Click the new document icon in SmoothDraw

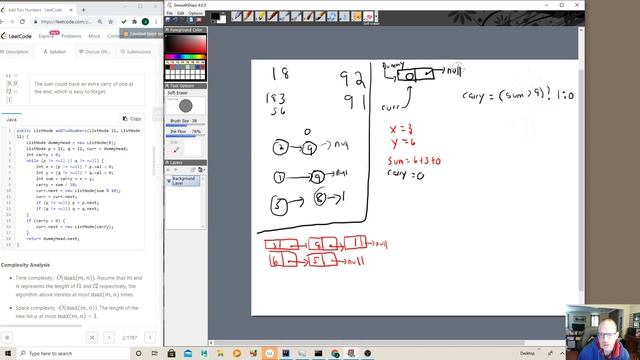point(191,19)
